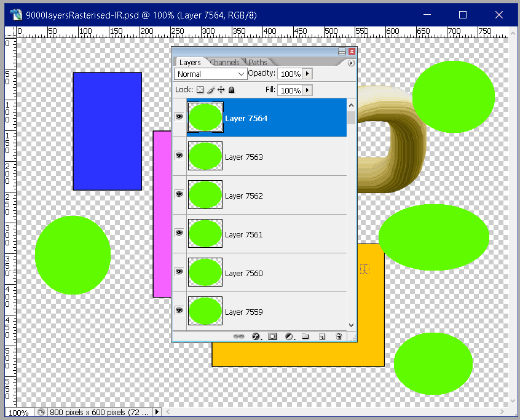Image resolution: width=520 pixels, height=420 pixels.
Task: Toggle lock transparent pixels icon
Action: tap(200, 90)
